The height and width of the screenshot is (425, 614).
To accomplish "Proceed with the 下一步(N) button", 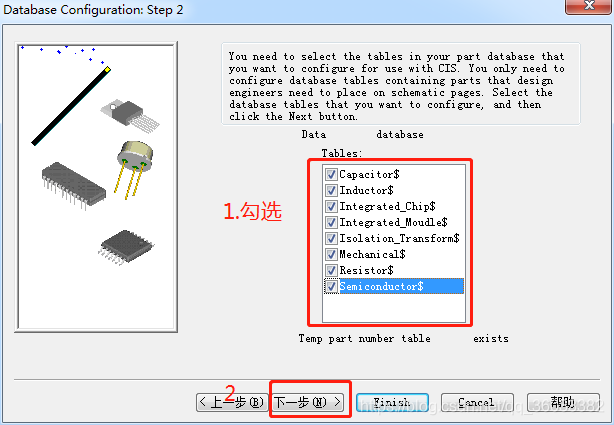I will pos(308,402).
